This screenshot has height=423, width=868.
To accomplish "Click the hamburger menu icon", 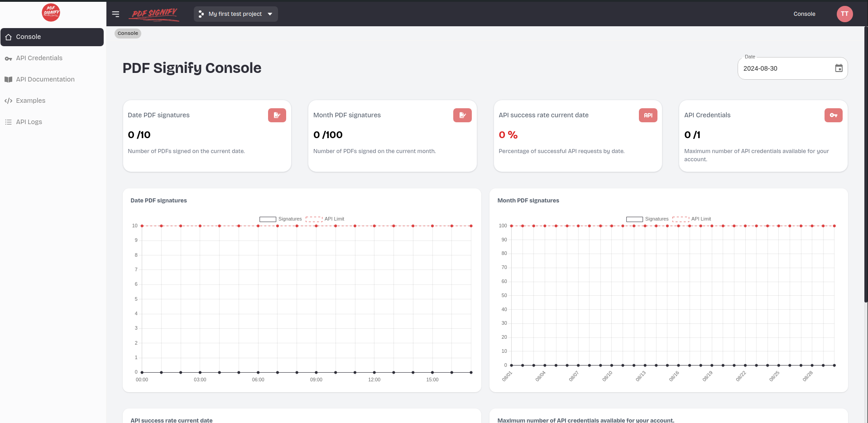I will tap(116, 14).
